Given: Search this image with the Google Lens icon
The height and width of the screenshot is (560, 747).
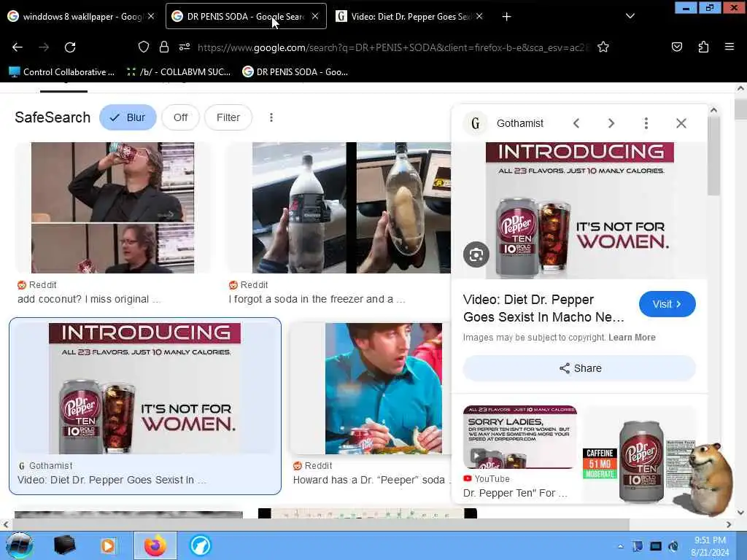Looking at the screenshot, I should coord(476,254).
